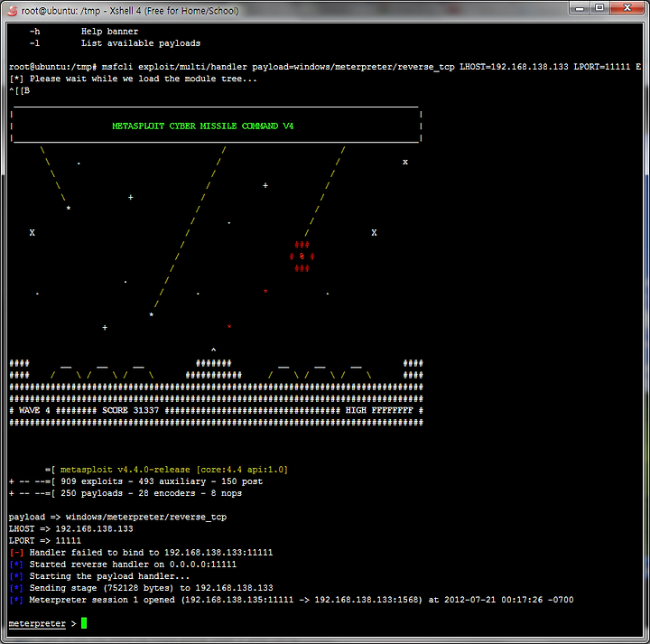Click the 'SCORE 31337' text
Image resolution: width=650 pixels, height=644 pixels.
131,411
